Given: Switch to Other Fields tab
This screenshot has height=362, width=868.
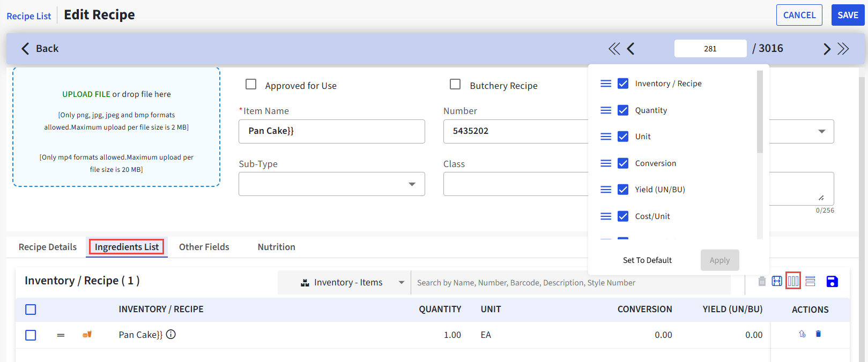Looking at the screenshot, I should [x=204, y=247].
